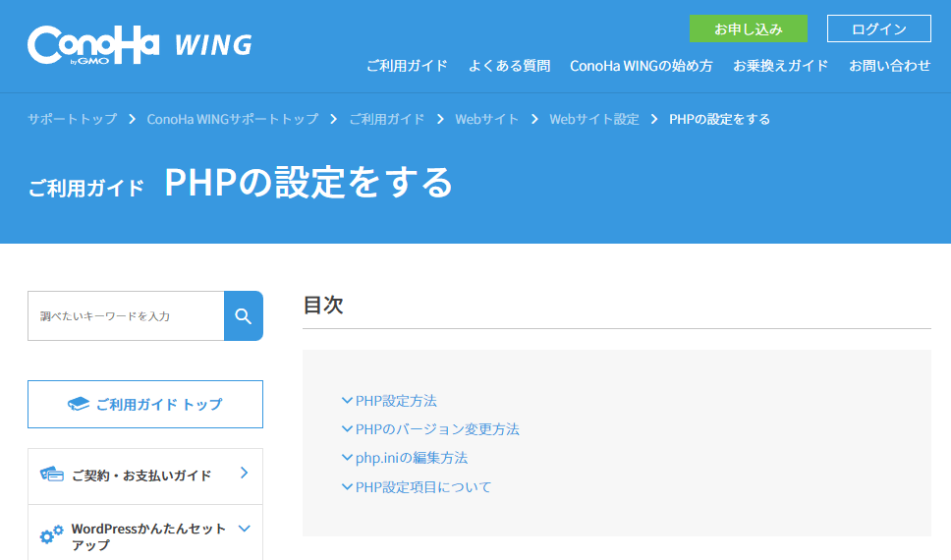Expand WordPressかんたんセットアップ chevron
Screen dimensions: 951x560
click(244, 529)
